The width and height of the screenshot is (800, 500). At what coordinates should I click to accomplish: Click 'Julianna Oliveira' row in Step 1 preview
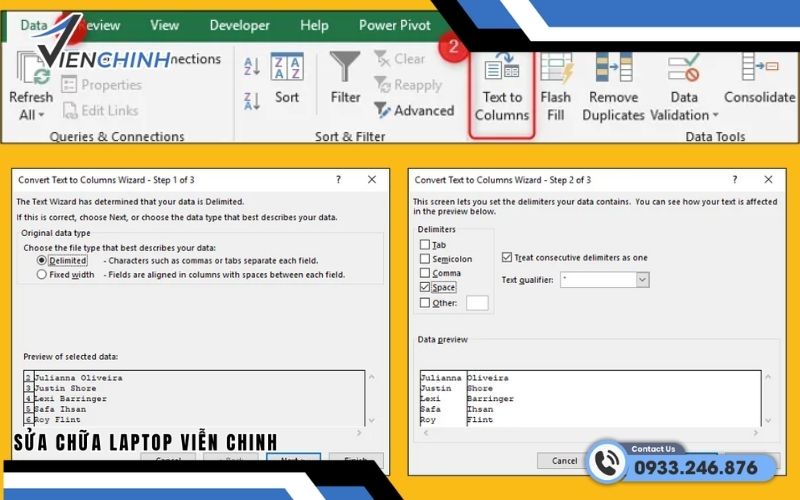(x=79, y=378)
